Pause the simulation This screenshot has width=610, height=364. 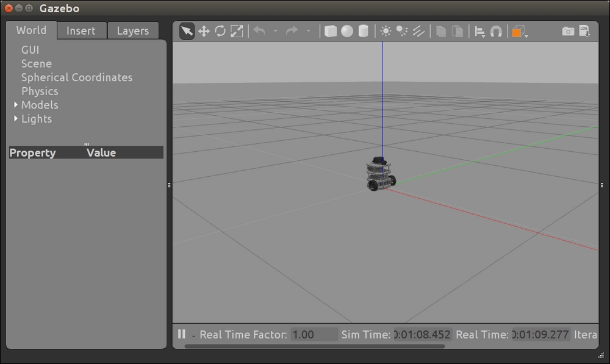(182, 334)
